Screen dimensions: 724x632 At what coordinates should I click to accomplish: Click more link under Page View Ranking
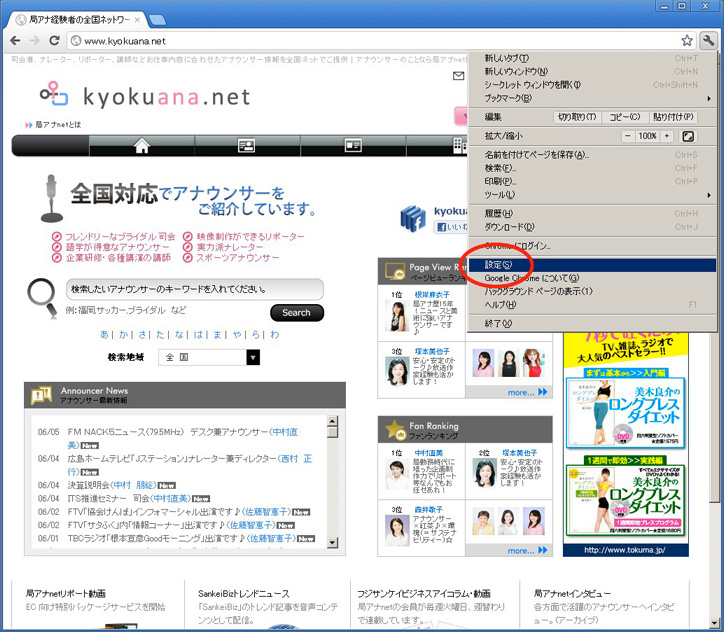(x=527, y=392)
